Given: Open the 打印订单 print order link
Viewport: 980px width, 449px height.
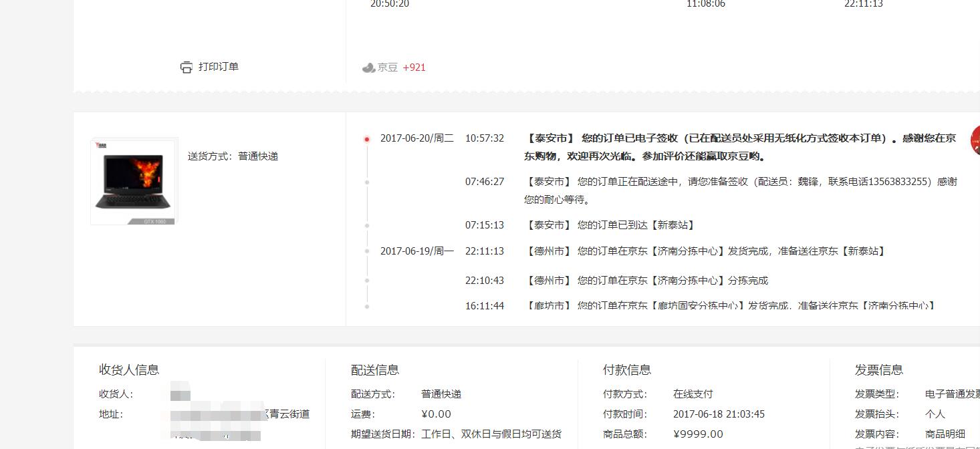Looking at the screenshot, I should click(219, 67).
